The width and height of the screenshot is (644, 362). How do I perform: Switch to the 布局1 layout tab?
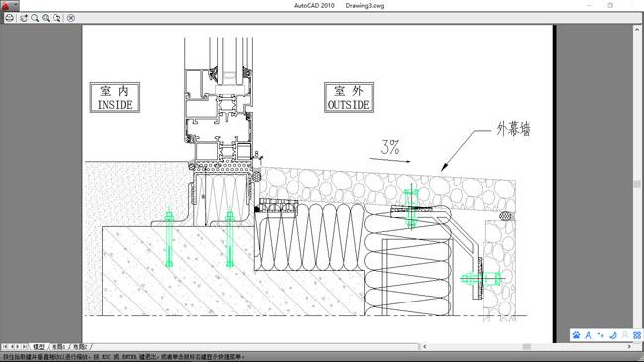pyautogui.click(x=58, y=347)
